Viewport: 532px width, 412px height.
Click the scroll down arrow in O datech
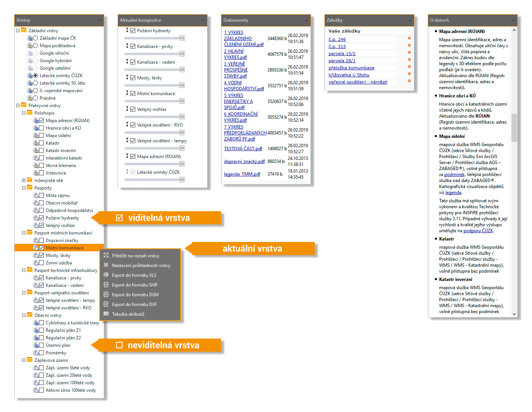click(514, 314)
